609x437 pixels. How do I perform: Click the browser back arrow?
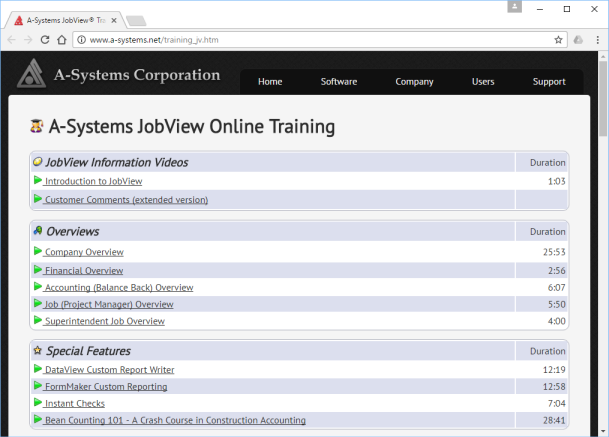(11, 40)
